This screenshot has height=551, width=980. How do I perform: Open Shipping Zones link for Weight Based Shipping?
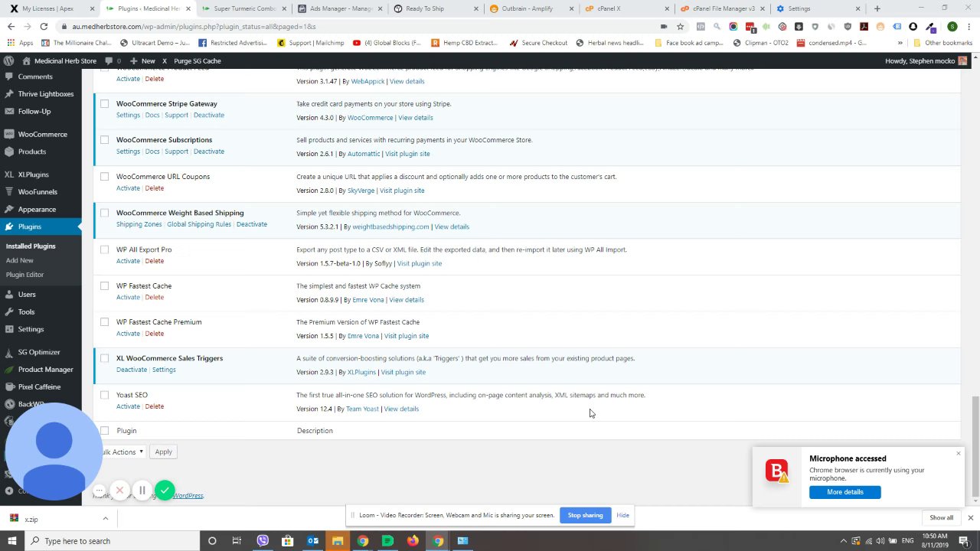(139, 224)
